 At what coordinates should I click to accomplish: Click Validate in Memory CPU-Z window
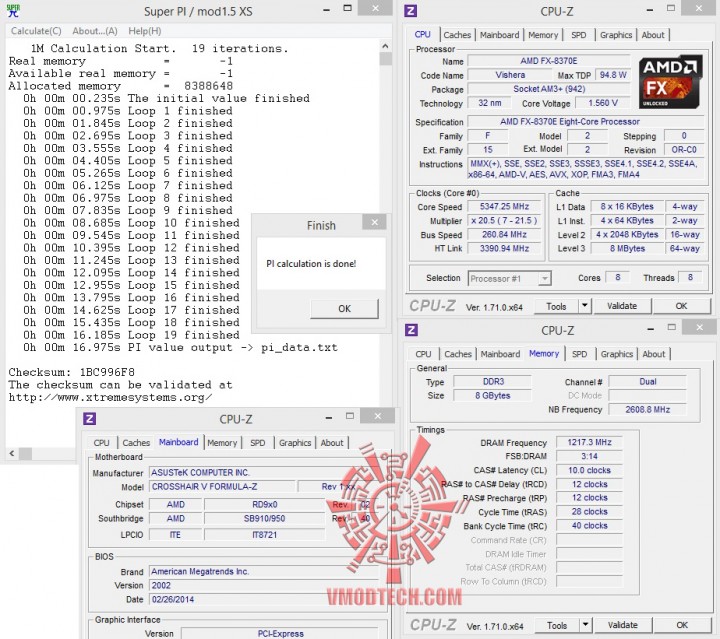(x=623, y=625)
